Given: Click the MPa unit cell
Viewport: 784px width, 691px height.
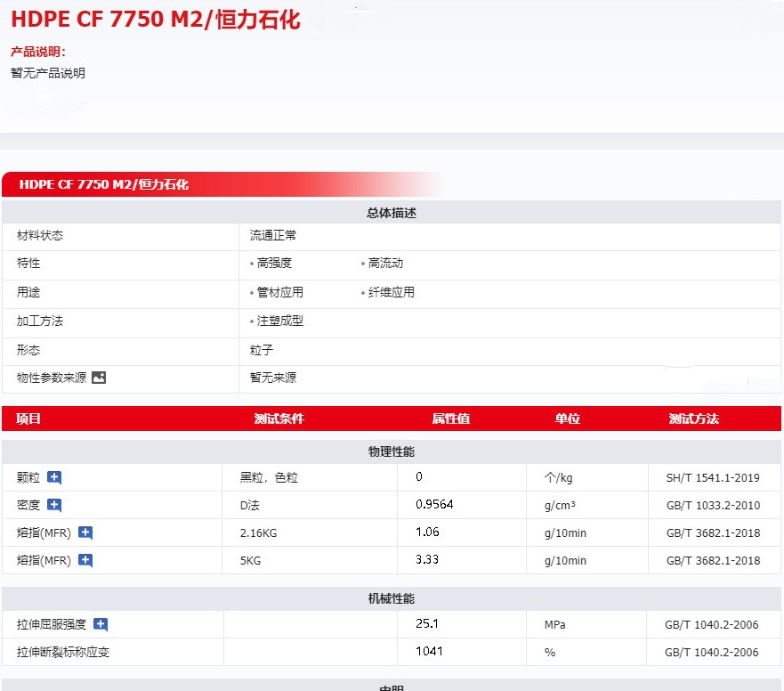Looking at the screenshot, I should (555, 624).
